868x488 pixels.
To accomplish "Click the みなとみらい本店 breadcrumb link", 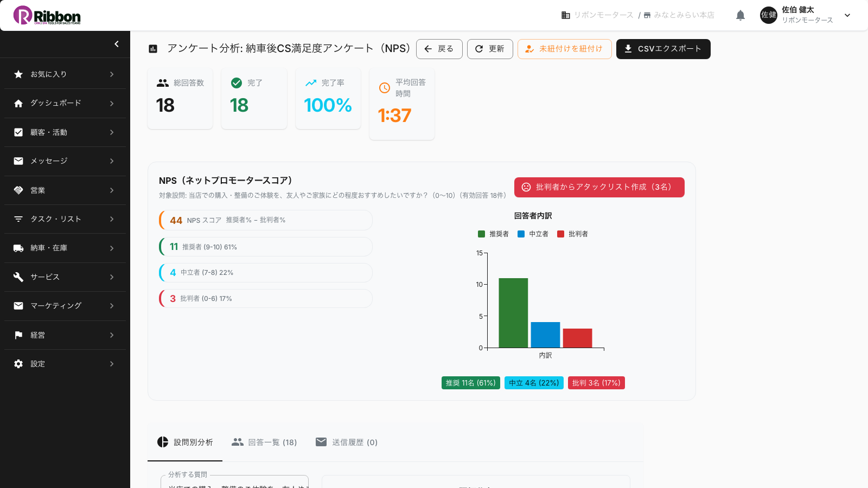I will point(684,15).
